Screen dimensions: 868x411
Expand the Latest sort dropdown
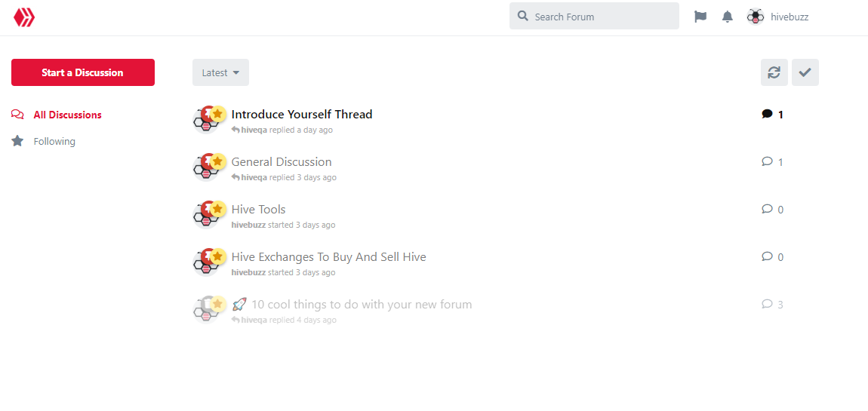click(x=220, y=72)
